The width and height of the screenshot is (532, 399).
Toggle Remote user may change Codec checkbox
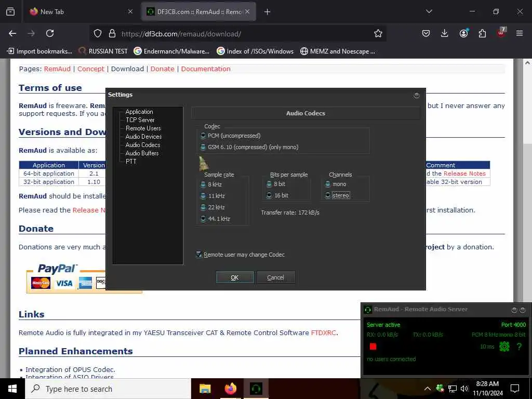pyautogui.click(x=240, y=255)
